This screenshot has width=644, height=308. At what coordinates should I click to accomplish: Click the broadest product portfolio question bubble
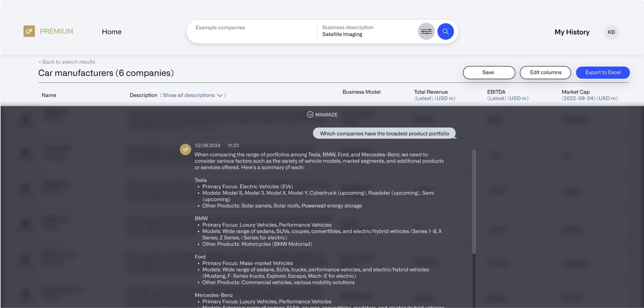coord(384,133)
